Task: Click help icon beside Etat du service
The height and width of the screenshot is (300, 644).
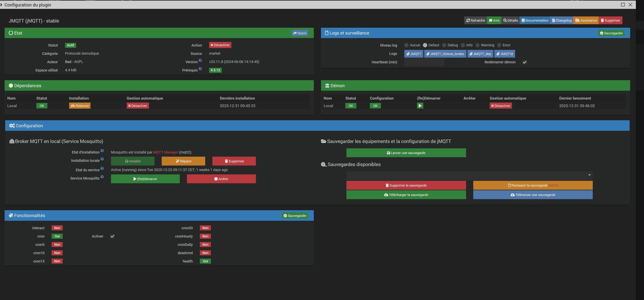Action: click(102, 168)
